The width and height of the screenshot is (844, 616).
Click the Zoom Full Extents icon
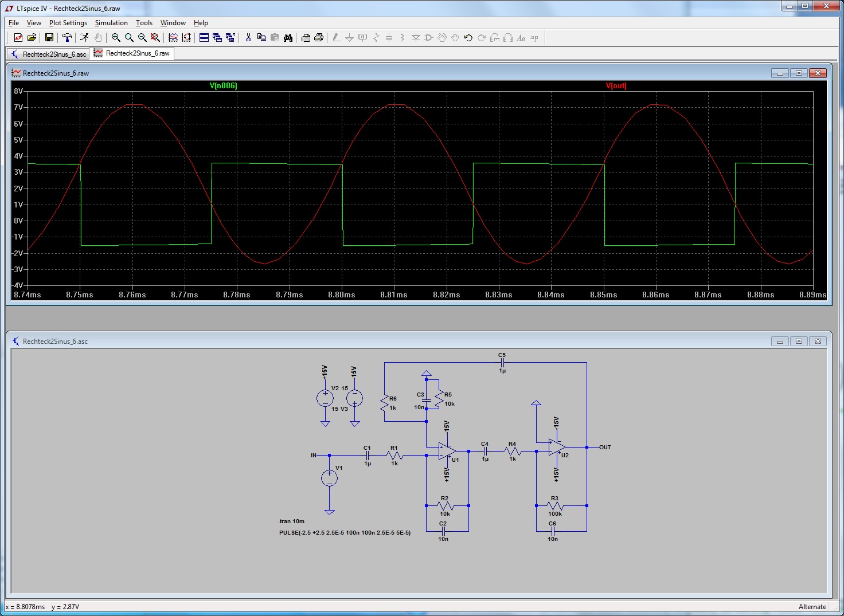[155, 38]
